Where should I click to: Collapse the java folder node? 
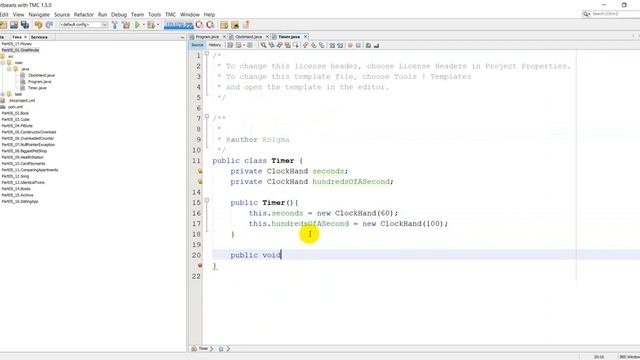tap(9, 69)
